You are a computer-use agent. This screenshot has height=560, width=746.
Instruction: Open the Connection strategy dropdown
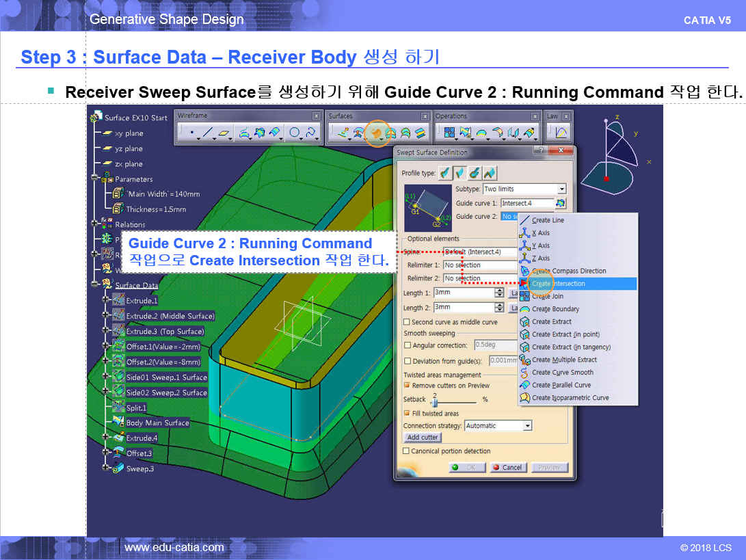click(527, 426)
